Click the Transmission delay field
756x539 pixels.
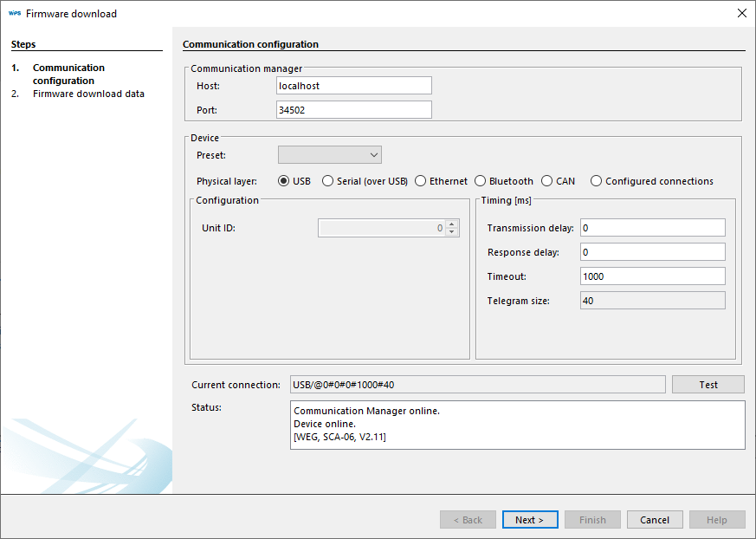tap(652, 228)
